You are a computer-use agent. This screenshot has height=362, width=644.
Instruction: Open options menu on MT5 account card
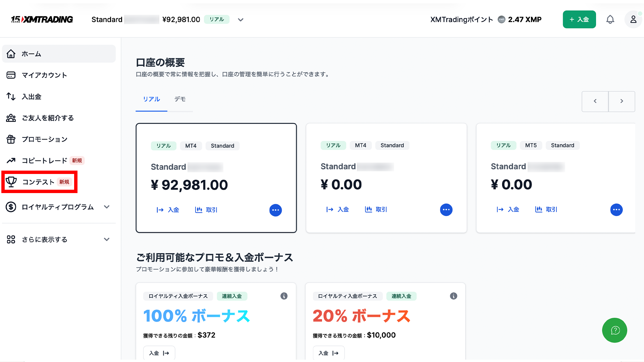[616, 210]
